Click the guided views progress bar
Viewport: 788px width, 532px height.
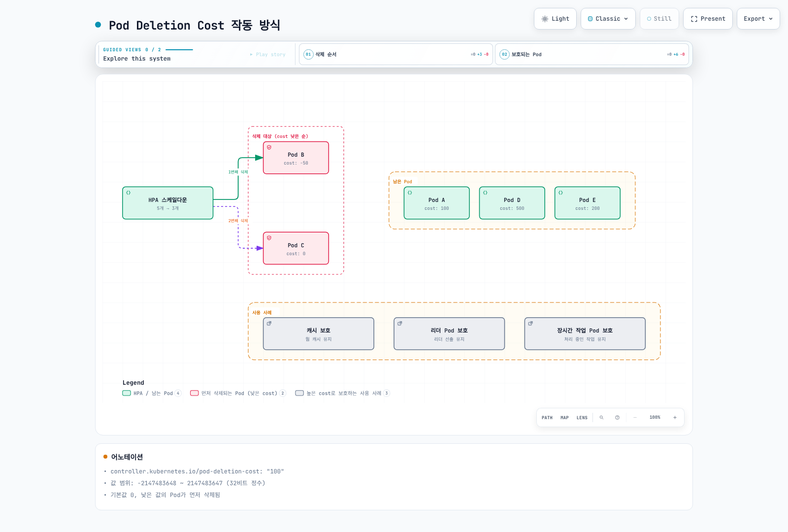[179, 50]
